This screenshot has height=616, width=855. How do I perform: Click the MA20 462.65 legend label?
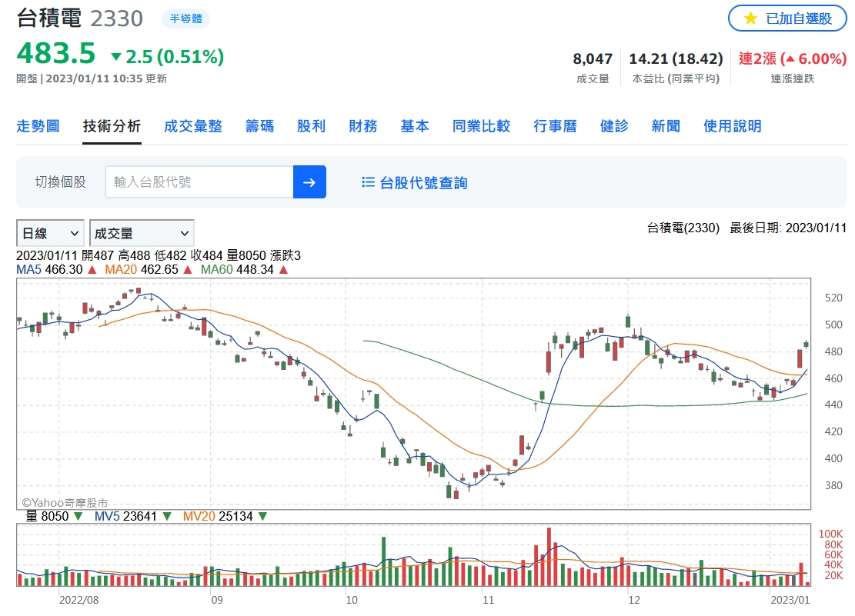142,270
